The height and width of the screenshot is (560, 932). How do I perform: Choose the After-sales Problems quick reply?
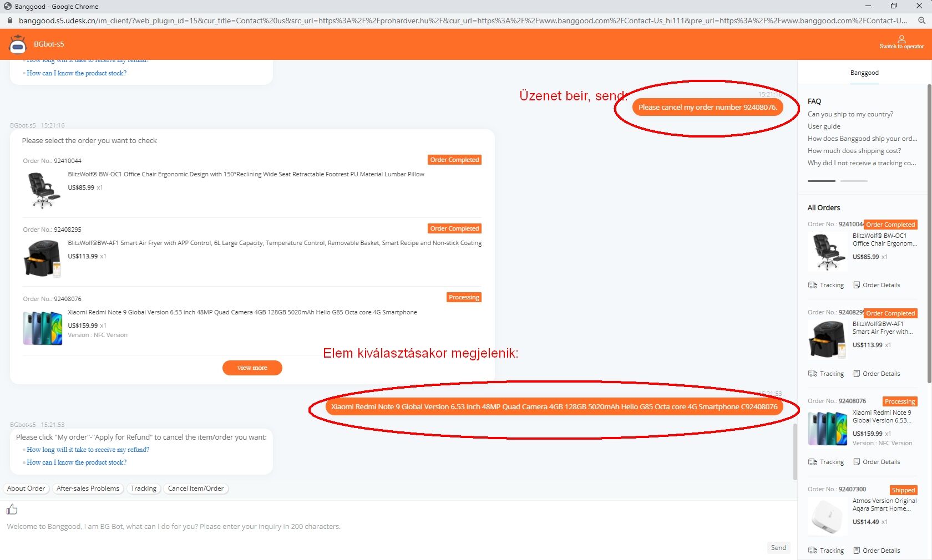[88, 488]
